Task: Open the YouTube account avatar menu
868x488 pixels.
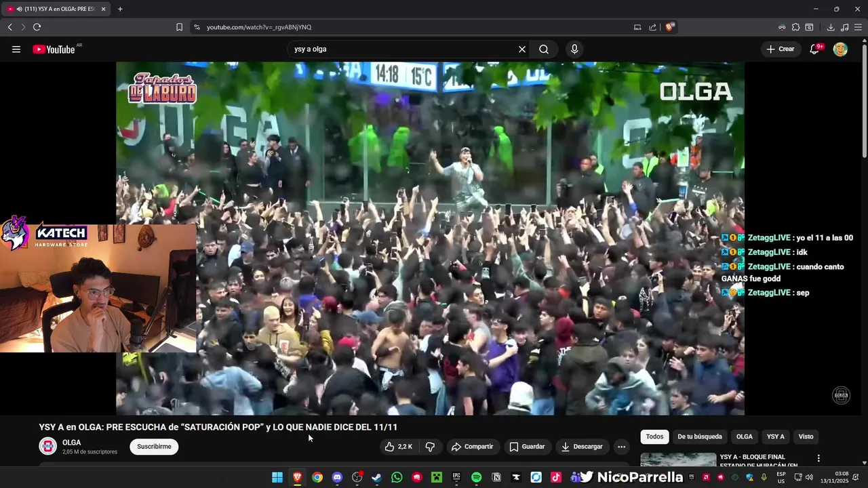Action: tap(840, 49)
